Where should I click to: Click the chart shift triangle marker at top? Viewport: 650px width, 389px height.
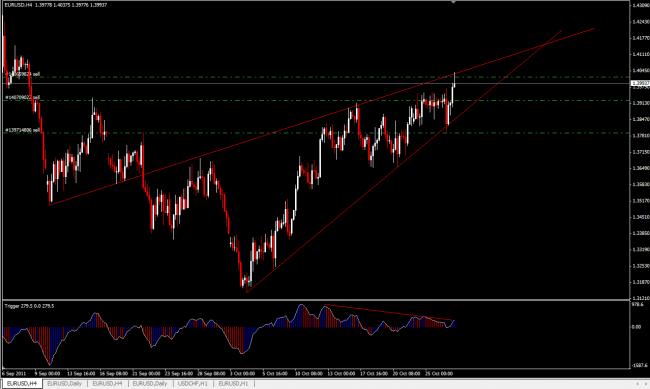point(454,2)
